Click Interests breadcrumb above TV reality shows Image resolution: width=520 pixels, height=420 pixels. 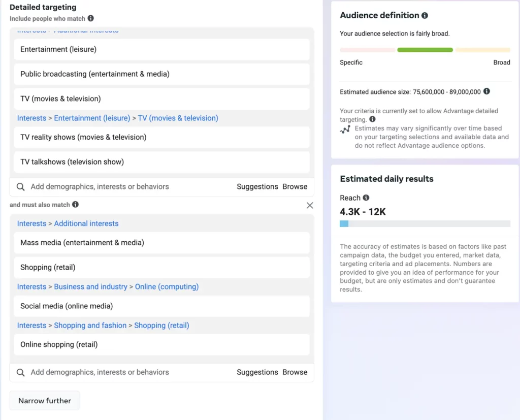[31, 118]
